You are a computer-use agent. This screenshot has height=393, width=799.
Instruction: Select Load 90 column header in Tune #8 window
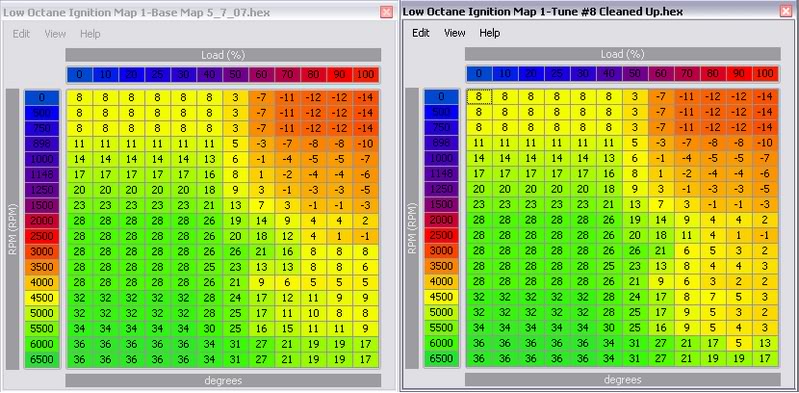coord(739,74)
